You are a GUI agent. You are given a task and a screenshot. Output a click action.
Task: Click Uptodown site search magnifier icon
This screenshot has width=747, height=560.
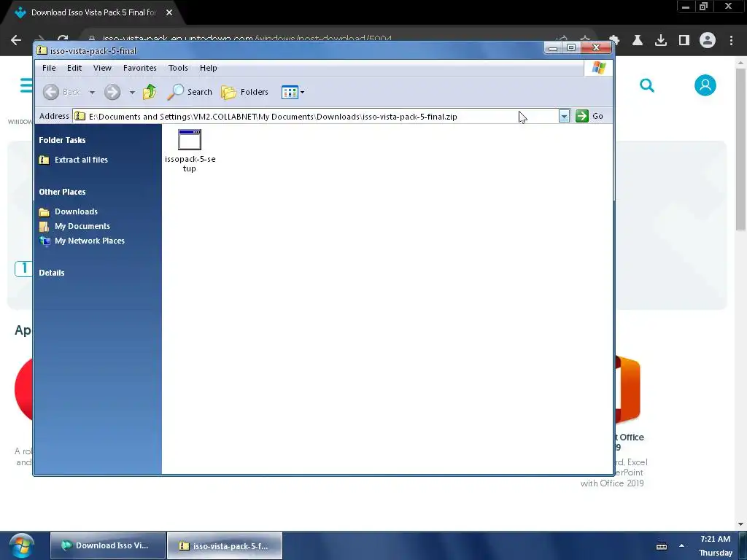[647, 86]
